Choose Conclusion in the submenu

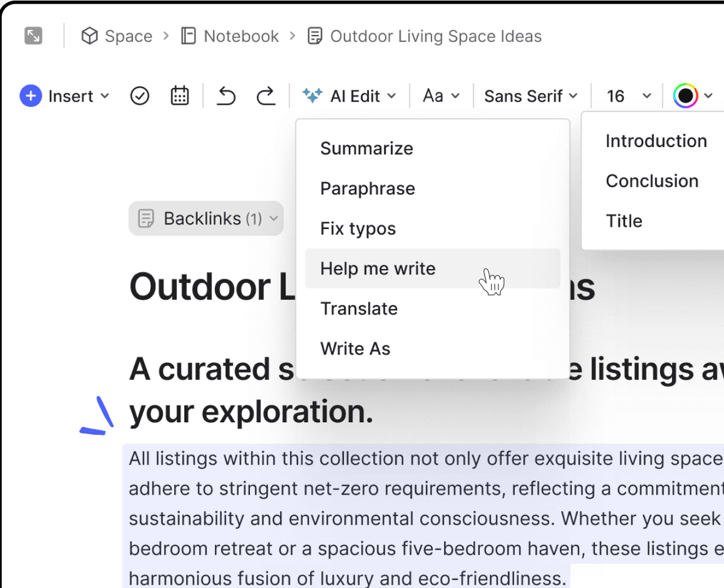pos(652,181)
